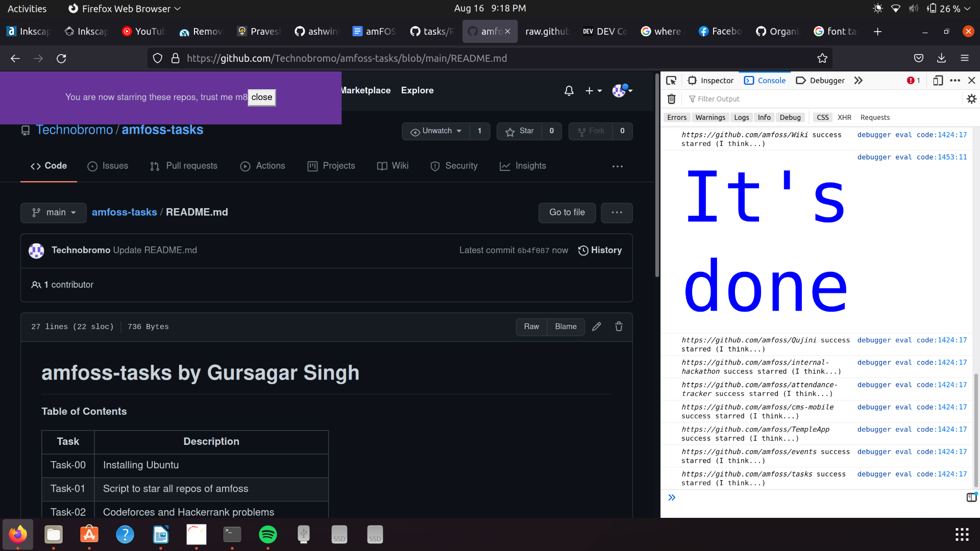Open the Debugger tab in devtools
Image resolution: width=980 pixels, height=551 pixels.
(x=820, y=81)
